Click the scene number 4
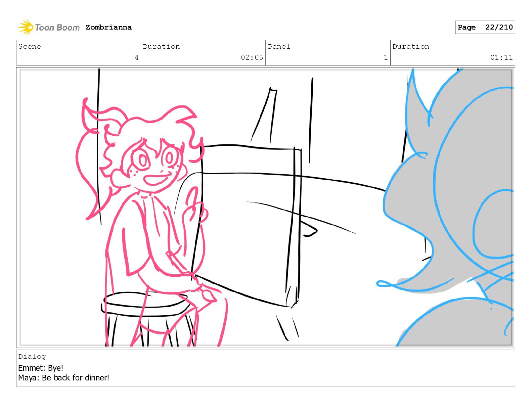Image resolution: width=532 pixels, height=411 pixels. 136,57
